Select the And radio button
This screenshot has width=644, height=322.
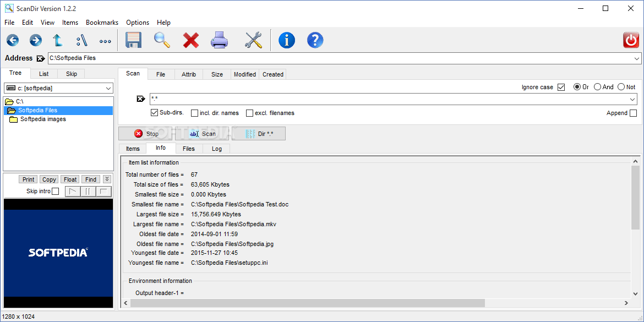(x=598, y=86)
